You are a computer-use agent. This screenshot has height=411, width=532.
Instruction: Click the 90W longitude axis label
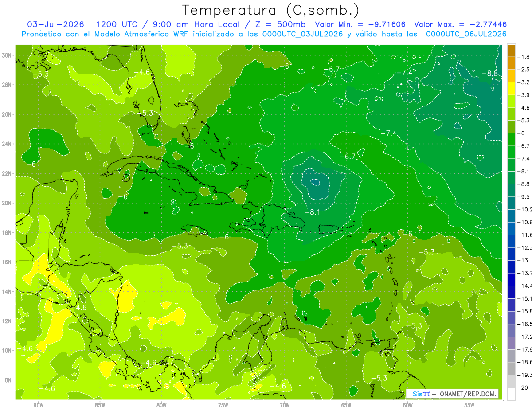[39, 405]
